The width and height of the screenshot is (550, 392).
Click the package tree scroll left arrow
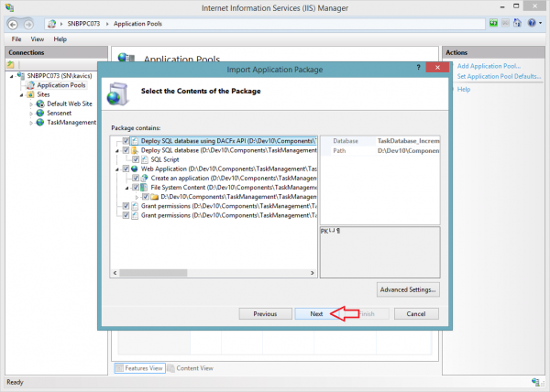[x=115, y=273]
